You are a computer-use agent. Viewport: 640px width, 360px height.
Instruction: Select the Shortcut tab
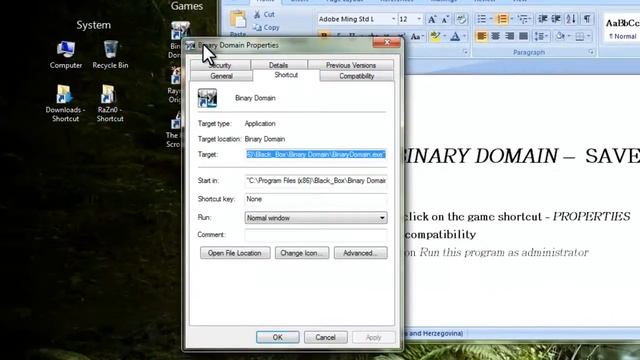286,75
